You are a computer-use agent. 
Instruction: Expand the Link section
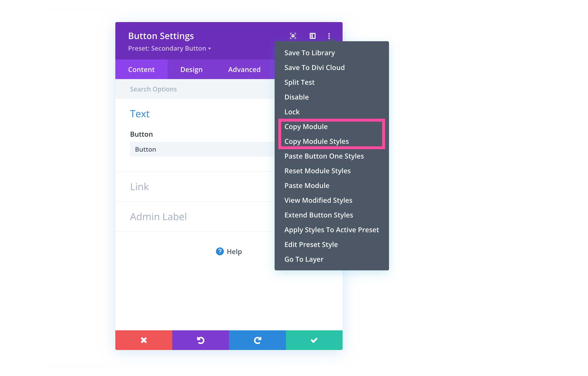pyautogui.click(x=139, y=187)
